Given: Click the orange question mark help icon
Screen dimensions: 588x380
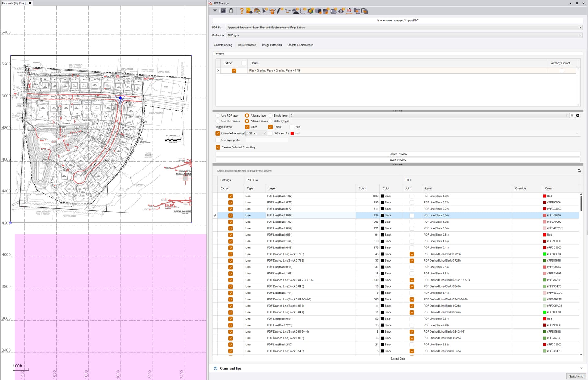Looking at the screenshot, I should [x=242, y=11].
